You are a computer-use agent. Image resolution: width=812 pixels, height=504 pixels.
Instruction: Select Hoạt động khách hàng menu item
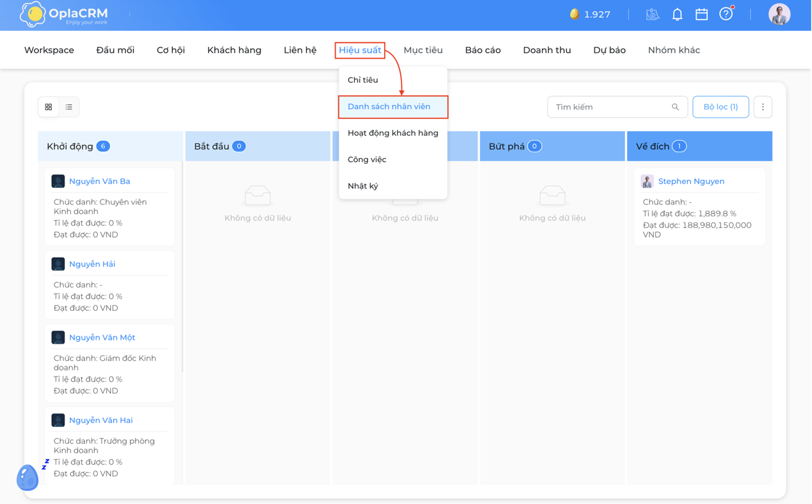[393, 133]
